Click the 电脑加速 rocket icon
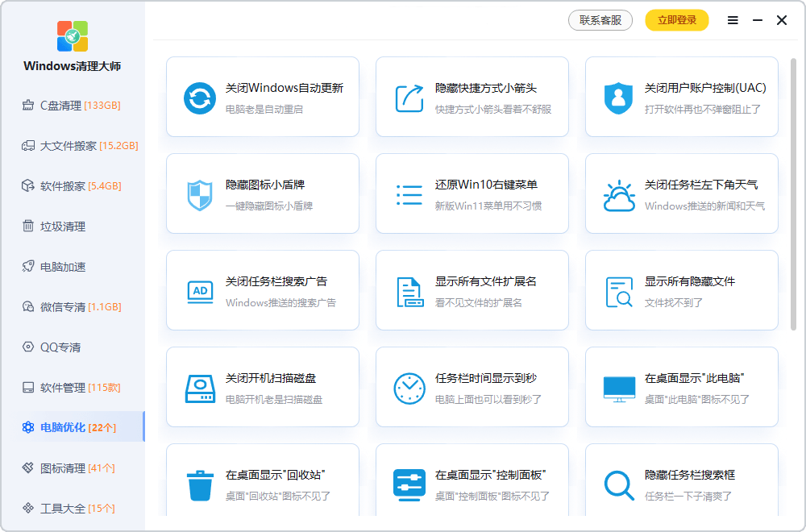This screenshot has height=532, width=806. (28, 267)
